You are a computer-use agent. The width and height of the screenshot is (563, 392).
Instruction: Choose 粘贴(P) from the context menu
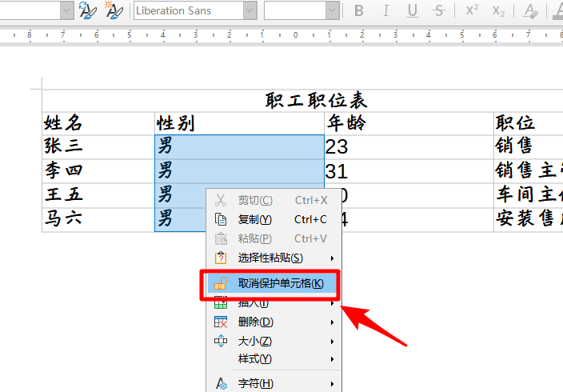(274, 238)
